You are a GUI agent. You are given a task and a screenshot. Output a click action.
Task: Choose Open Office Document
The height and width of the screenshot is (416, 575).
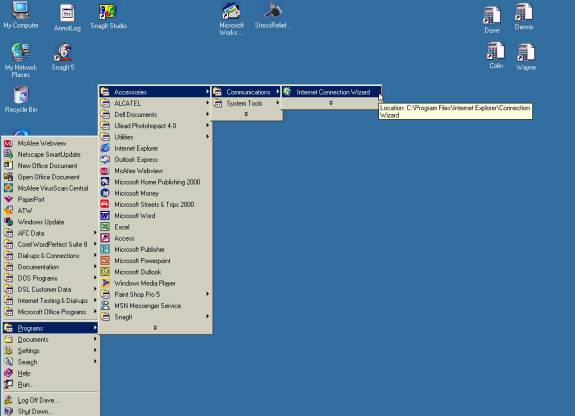point(51,177)
